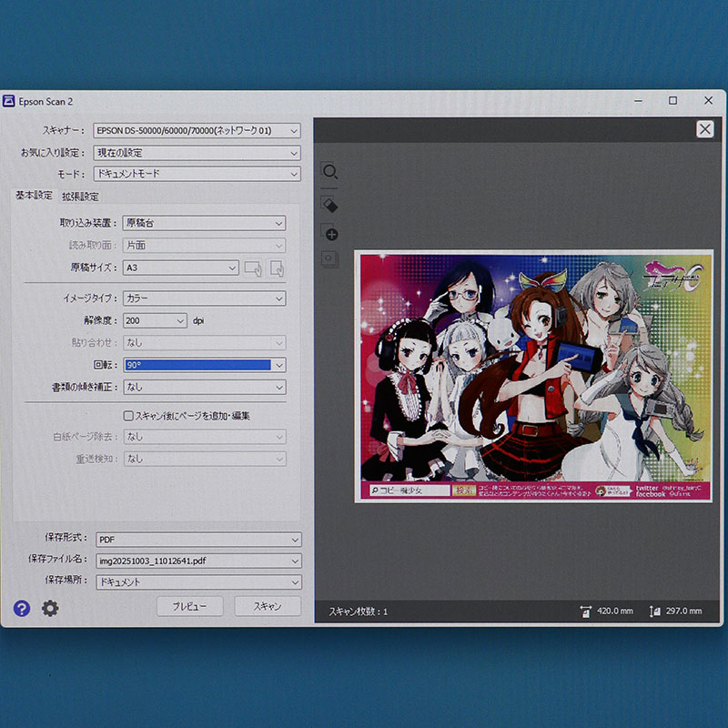Click the Epson Scan 2 title bar icon
This screenshot has width=728, height=728.
click(x=9, y=101)
